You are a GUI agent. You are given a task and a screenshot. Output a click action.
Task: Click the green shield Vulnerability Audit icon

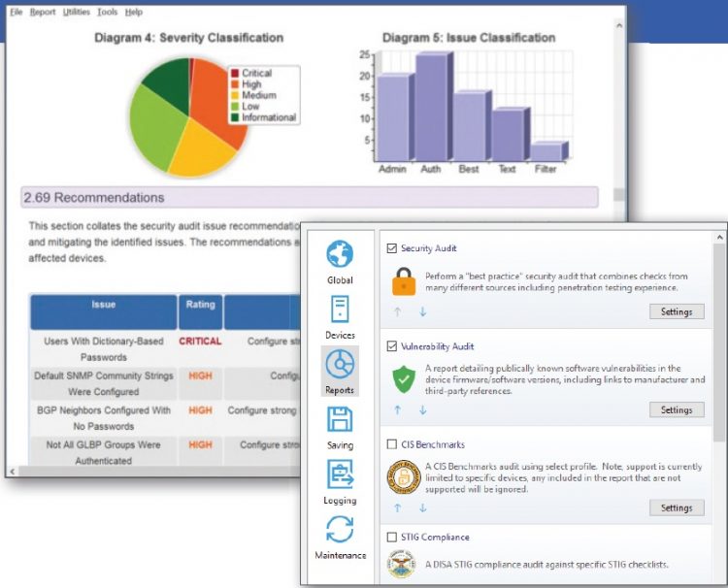point(403,378)
